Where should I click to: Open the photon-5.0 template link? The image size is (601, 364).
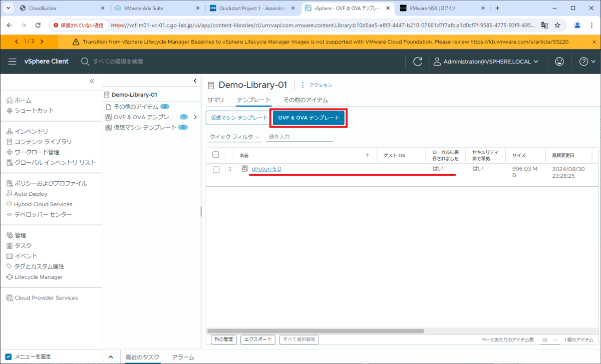[x=266, y=169]
